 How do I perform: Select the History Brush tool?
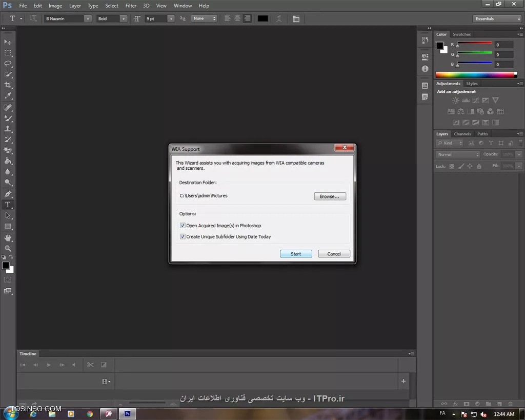8,139
